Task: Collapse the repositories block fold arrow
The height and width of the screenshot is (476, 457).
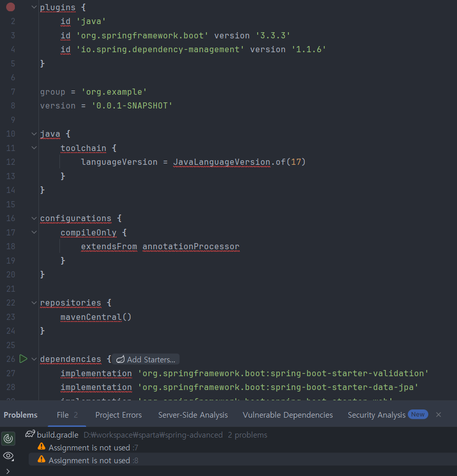Action: pos(34,302)
